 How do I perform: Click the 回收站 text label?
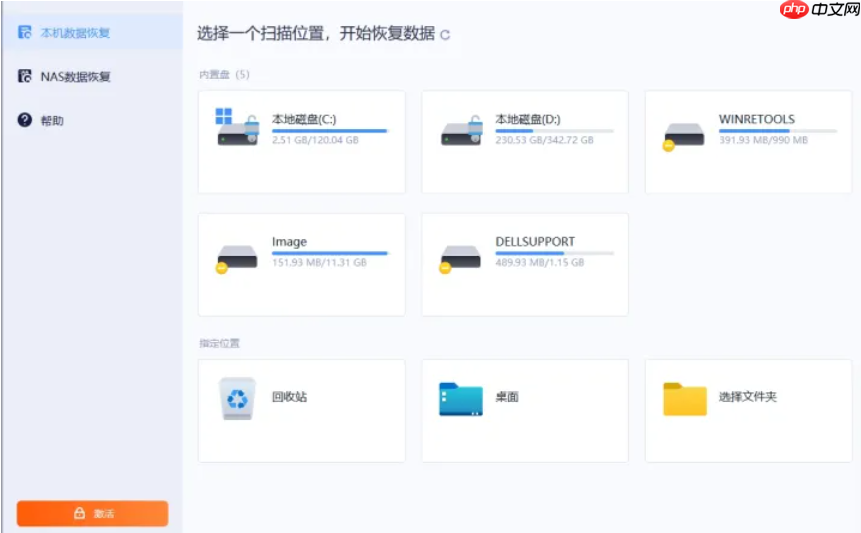pyautogui.click(x=289, y=397)
